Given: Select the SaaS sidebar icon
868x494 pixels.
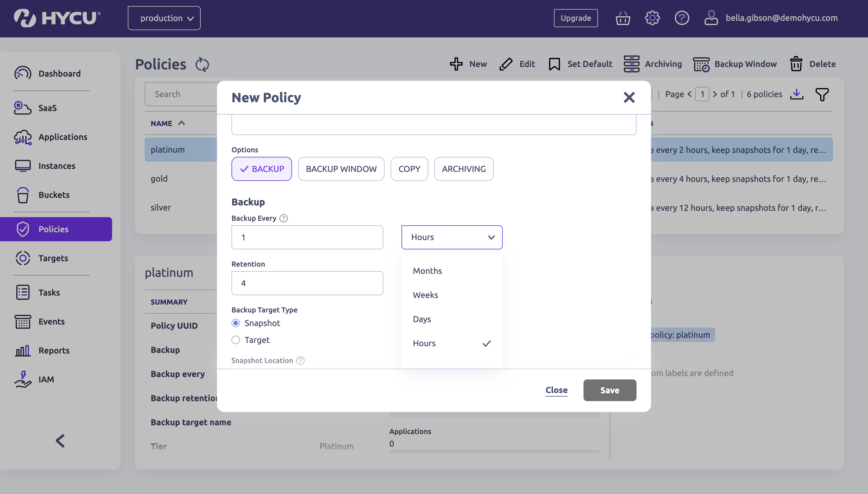Looking at the screenshot, I should (x=22, y=108).
